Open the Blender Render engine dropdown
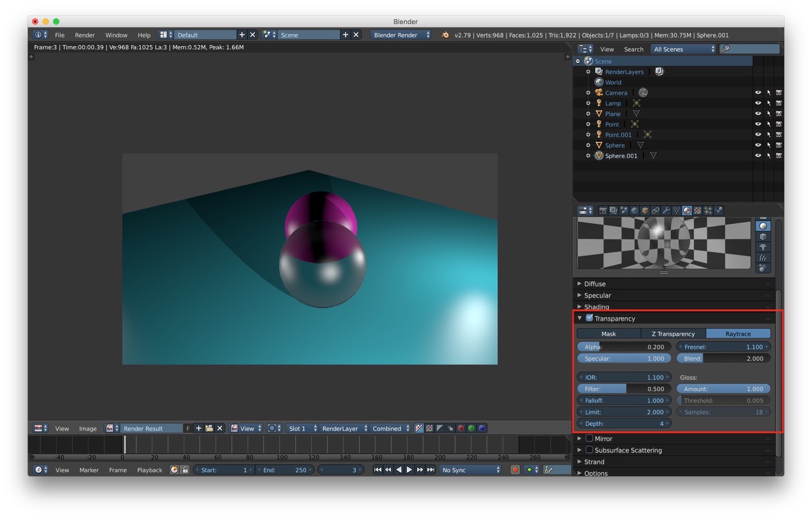The height and width of the screenshot is (516, 812). pyautogui.click(x=401, y=35)
